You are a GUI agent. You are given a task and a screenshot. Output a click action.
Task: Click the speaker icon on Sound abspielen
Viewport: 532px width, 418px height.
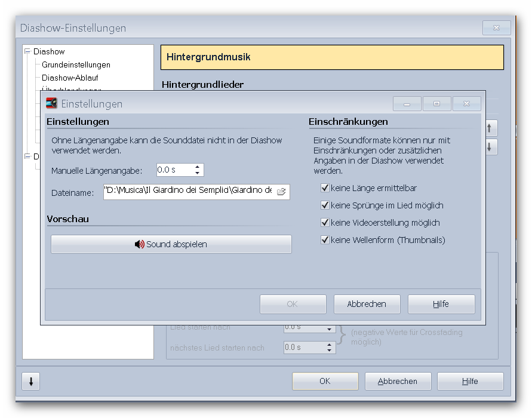(x=139, y=244)
